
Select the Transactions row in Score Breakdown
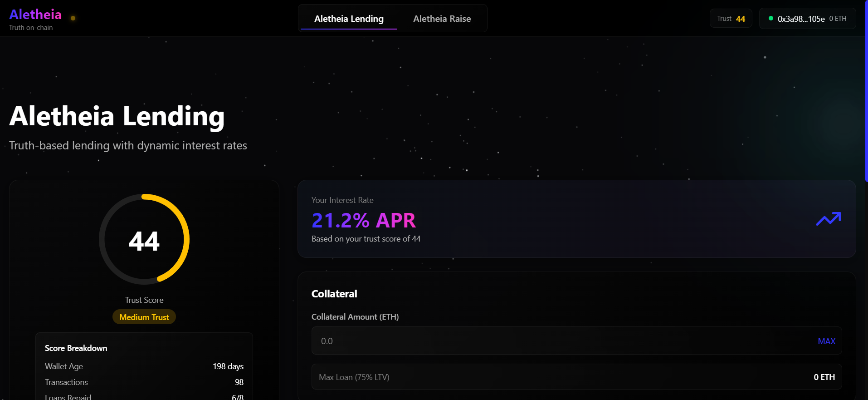click(144, 382)
